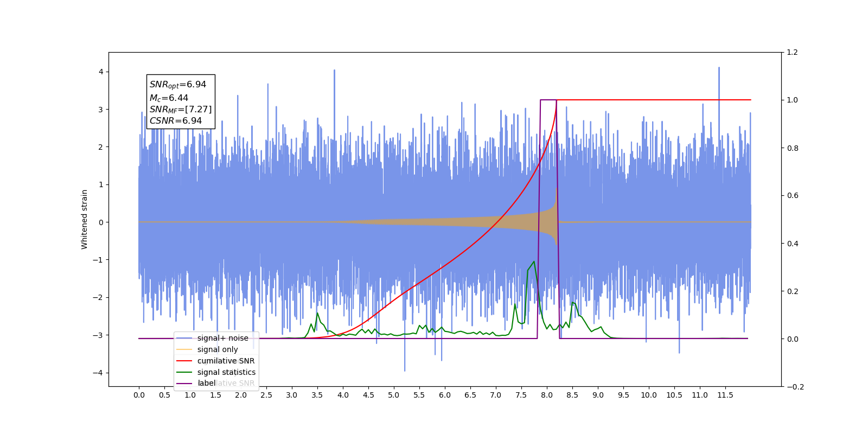Click the left y-axis tick label −3
This screenshot has width=868, height=434.
point(98,335)
